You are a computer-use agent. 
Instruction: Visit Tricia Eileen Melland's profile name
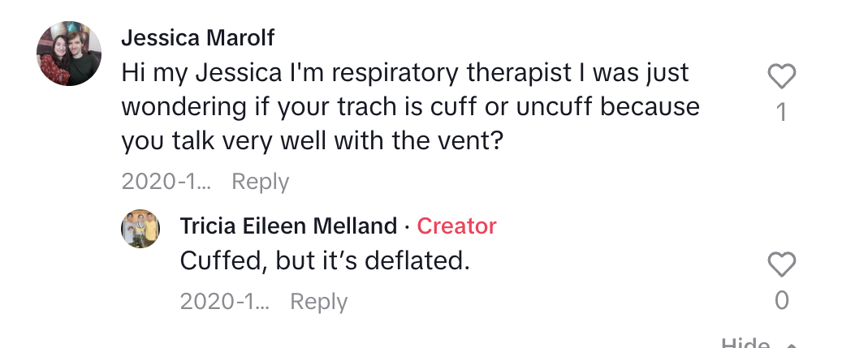click(288, 226)
